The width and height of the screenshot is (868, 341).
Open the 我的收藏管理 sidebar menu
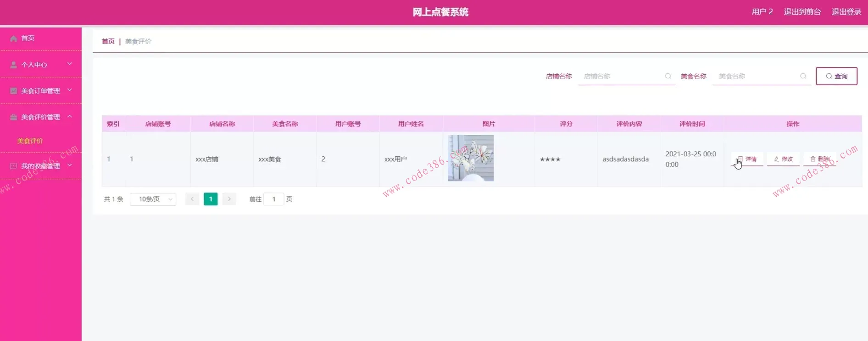coord(41,166)
